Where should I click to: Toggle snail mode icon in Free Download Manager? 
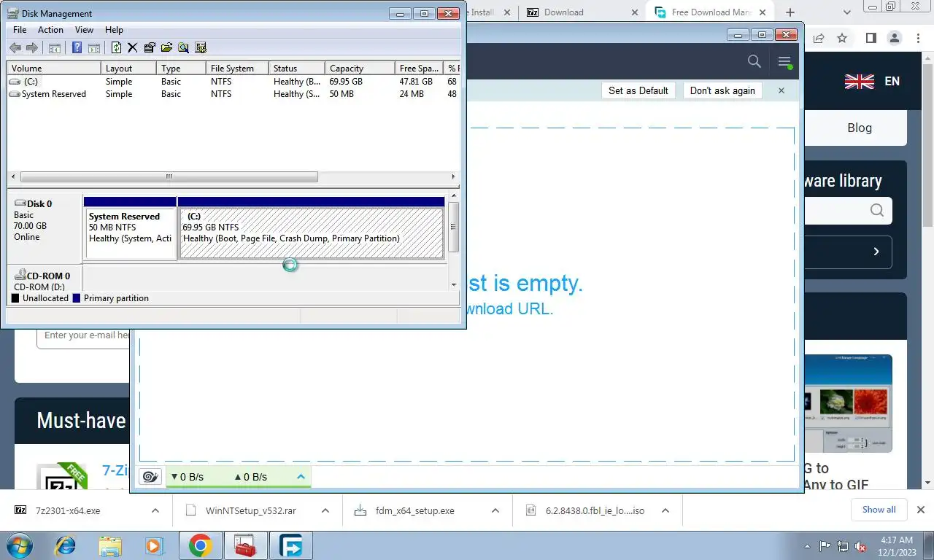150,477
